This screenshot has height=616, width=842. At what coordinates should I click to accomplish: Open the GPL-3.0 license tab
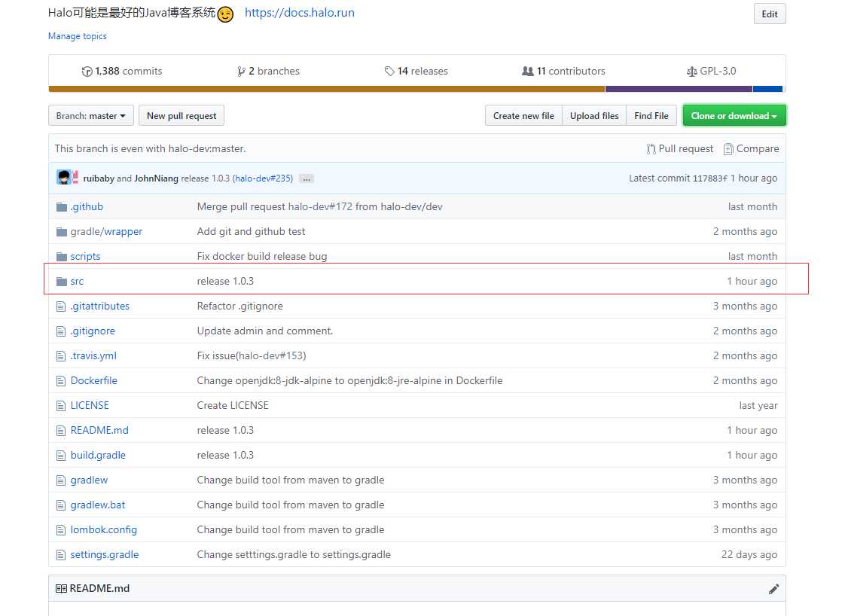(x=711, y=71)
